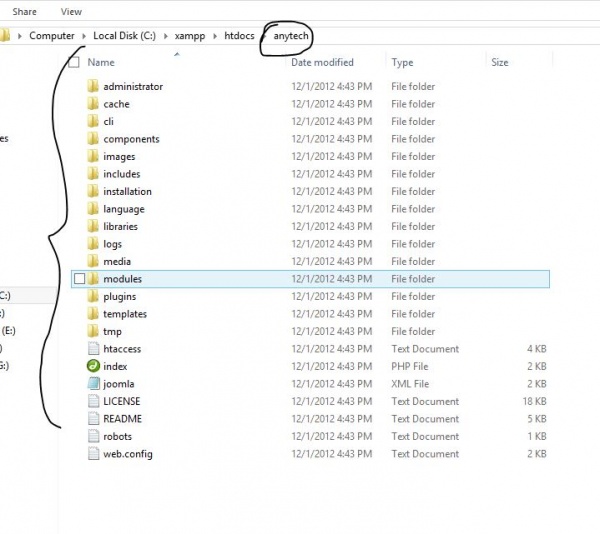Select the media folder icon

coord(93,261)
